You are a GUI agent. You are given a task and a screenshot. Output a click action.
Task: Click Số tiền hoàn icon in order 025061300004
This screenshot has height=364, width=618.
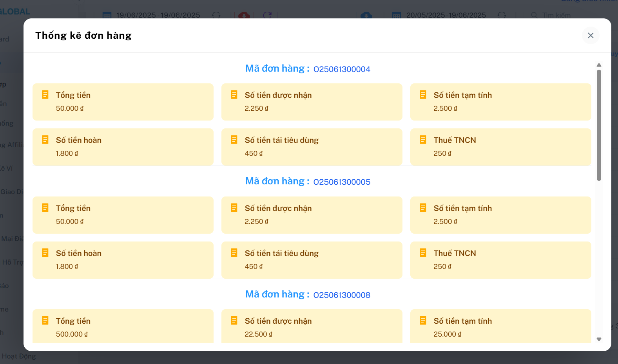point(45,140)
